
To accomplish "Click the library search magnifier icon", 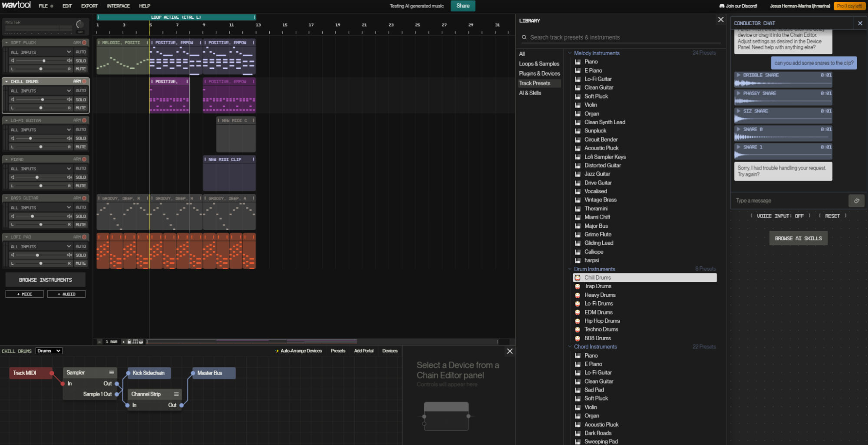I will pos(524,37).
